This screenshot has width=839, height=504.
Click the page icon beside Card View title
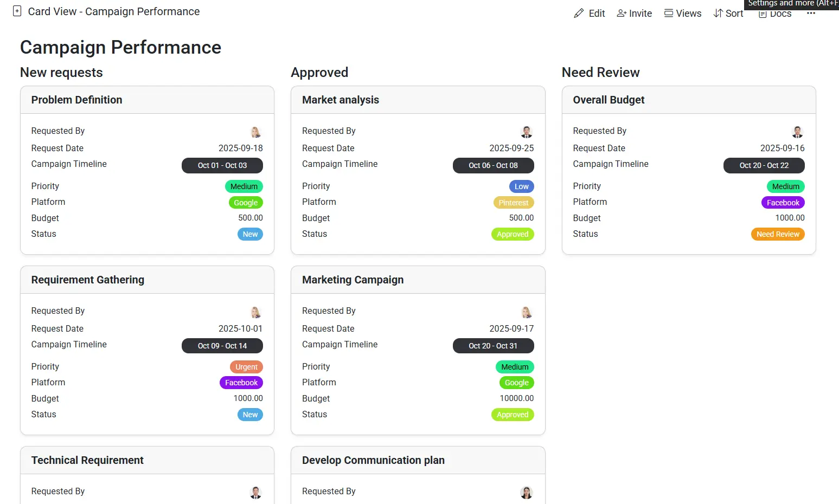pos(17,11)
